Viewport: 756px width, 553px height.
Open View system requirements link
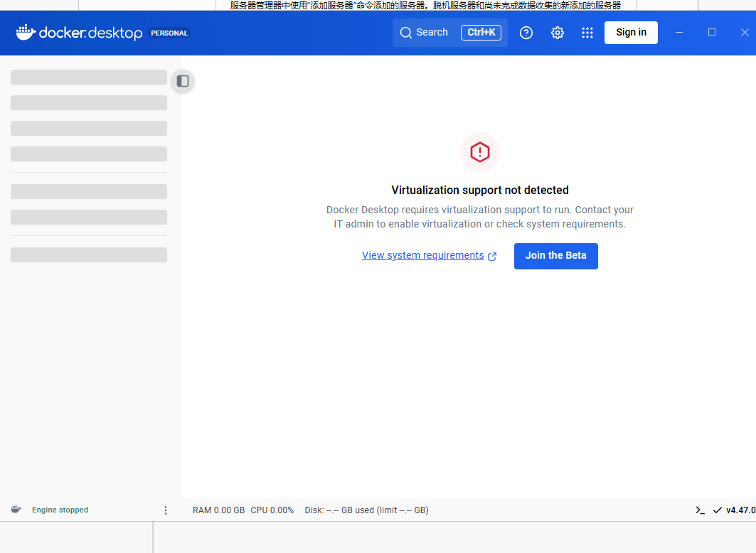429,255
